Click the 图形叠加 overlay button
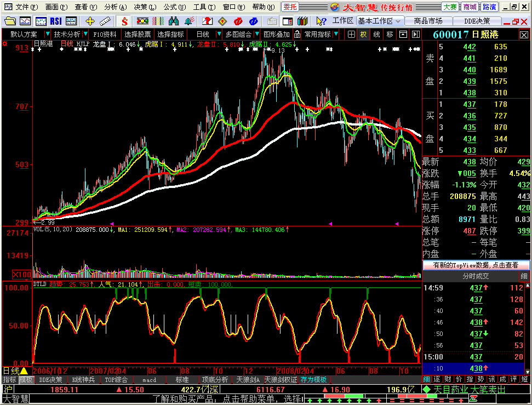 277,35
